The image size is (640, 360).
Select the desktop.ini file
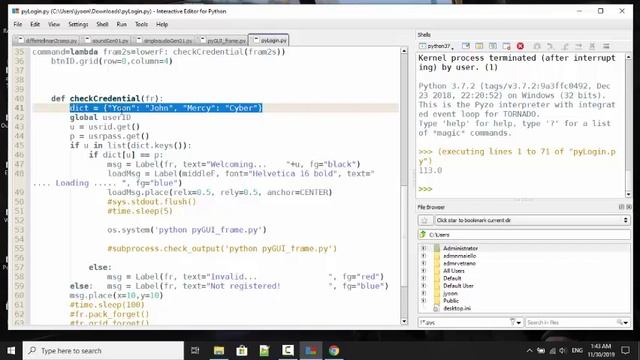coord(457,308)
